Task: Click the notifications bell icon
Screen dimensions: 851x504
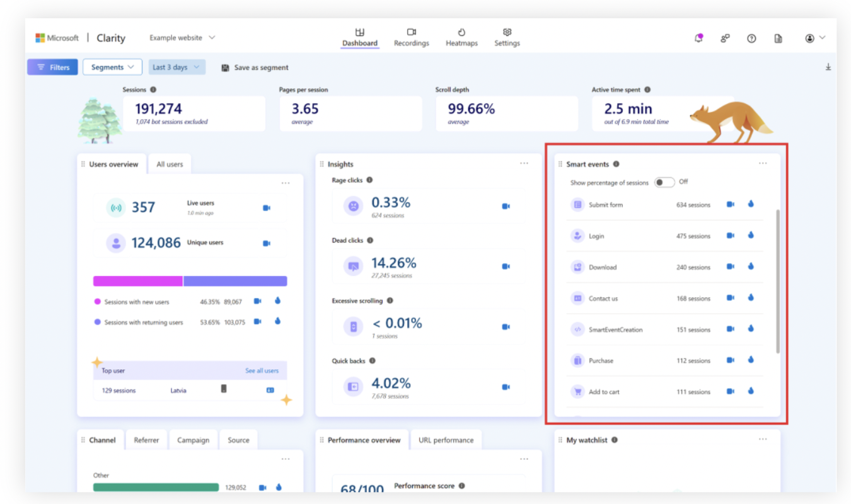Action: pos(698,38)
